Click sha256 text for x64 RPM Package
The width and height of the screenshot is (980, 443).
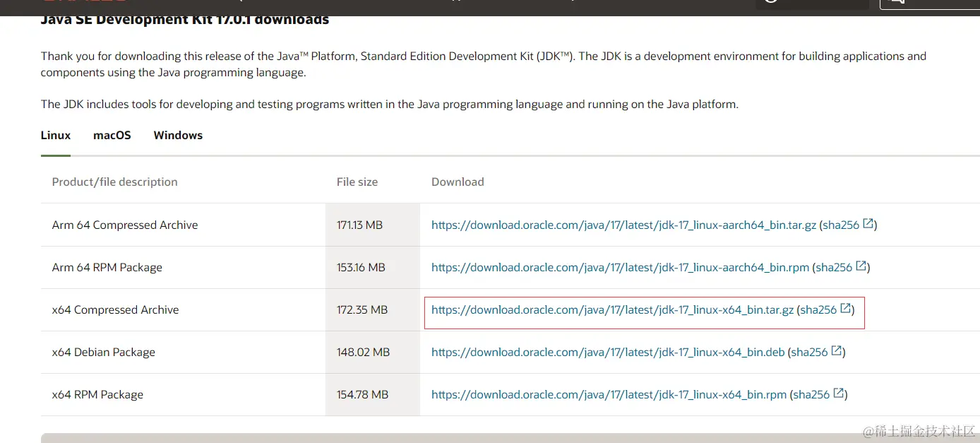point(811,395)
